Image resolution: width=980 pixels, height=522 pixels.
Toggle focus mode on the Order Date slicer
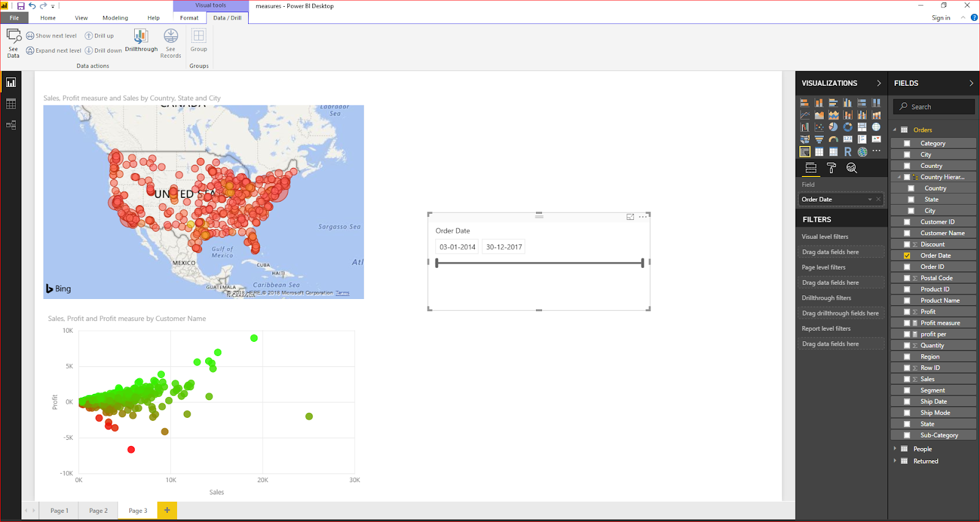tap(630, 217)
